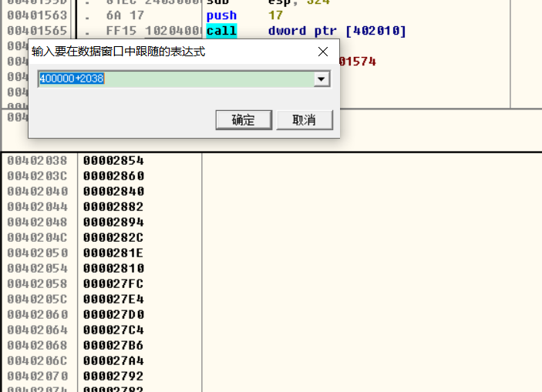Image resolution: width=542 pixels, height=392 pixels.
Task: Select dump address 00402048
Action: (37, 222)
